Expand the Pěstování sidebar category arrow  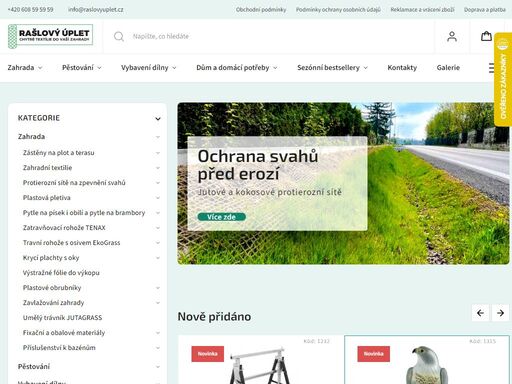pyautogui.click(x=158, y=367)
